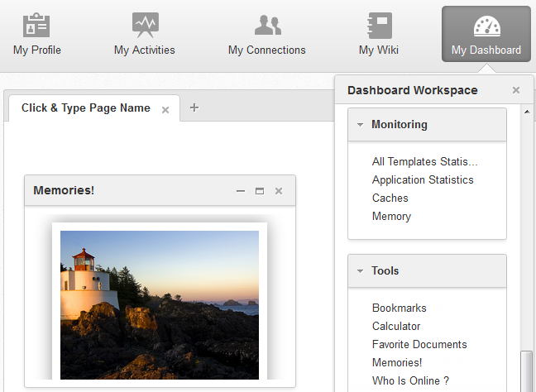The height and width of the screenshot is (392, 536).
Task: Click the workspace panel scrollbar thumb
Action: 526,370
